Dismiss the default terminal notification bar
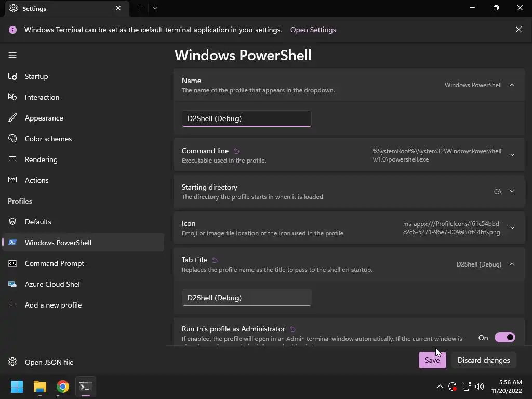The width and height of the screenshot is (532, 399). pyautogui.click(x=518, y=30)
